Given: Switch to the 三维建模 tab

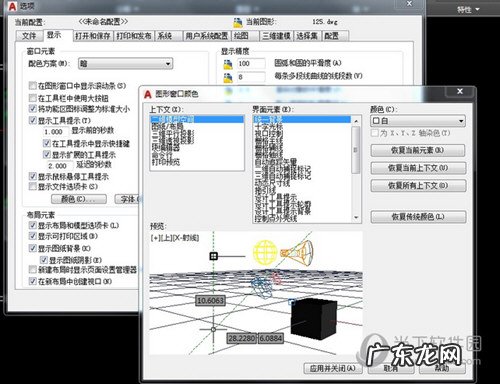Looking at the screenshot, I should pyautogui.click(x=276, y=36).
